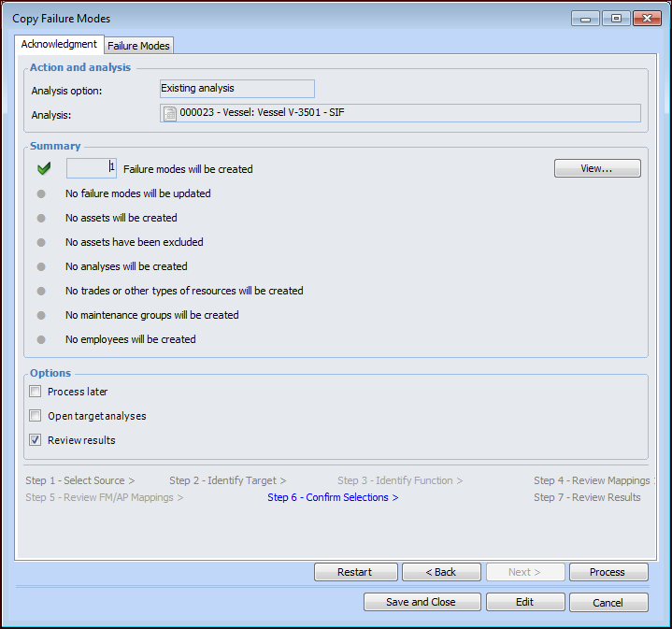Click the text No assets will be created
Screen dimensions: 672x629
122,218
